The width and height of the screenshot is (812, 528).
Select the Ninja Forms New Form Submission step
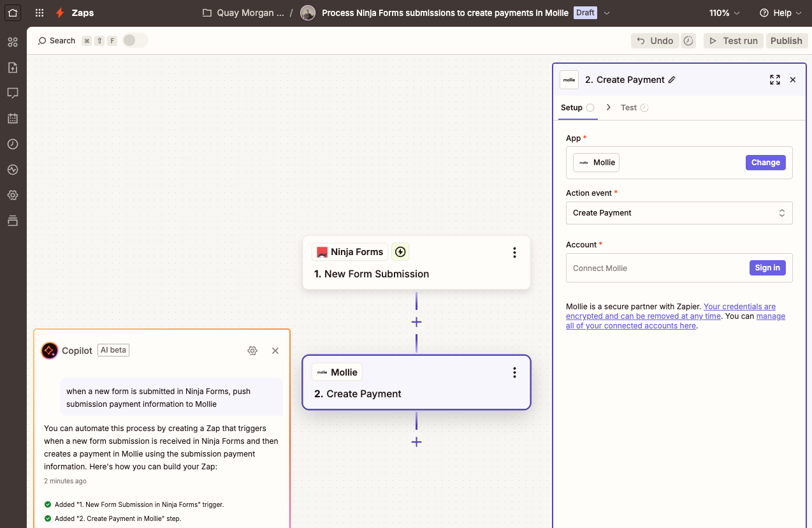[416, 263]
